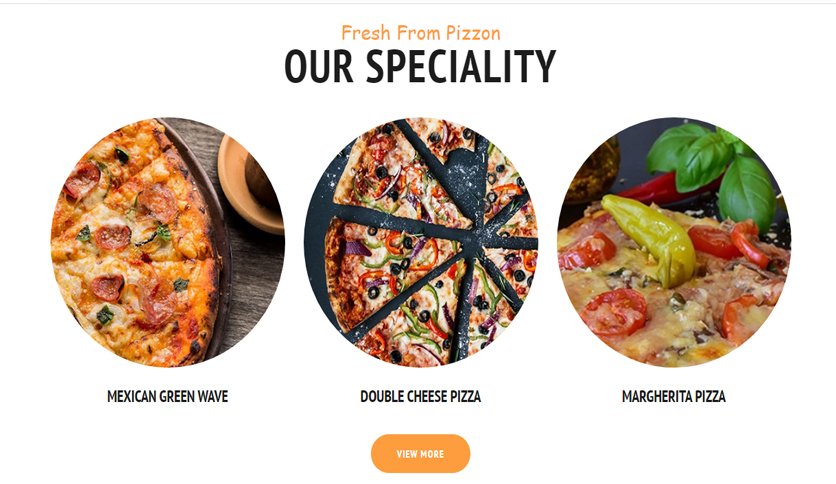Click the red chili behind the basil
The width and height of the screenshot is (836, 484).
[648, 189]
